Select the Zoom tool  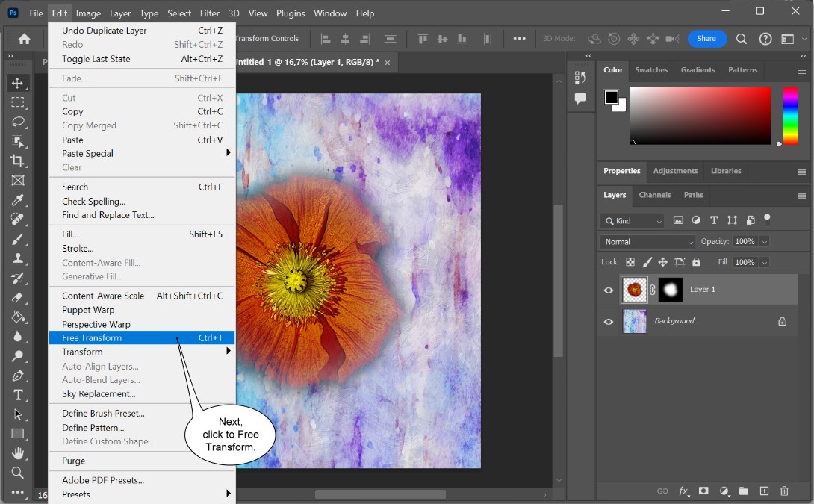(18, 472)
